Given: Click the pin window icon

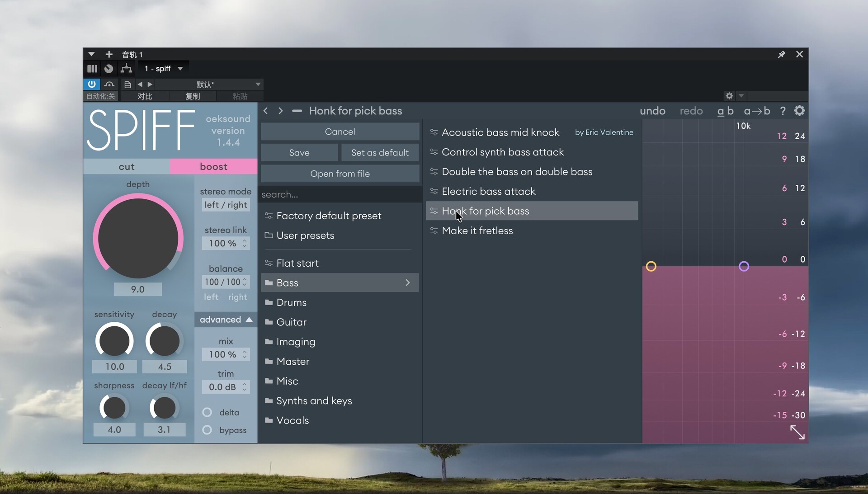Looking at the screenshot, I should (x=781, y=54).
